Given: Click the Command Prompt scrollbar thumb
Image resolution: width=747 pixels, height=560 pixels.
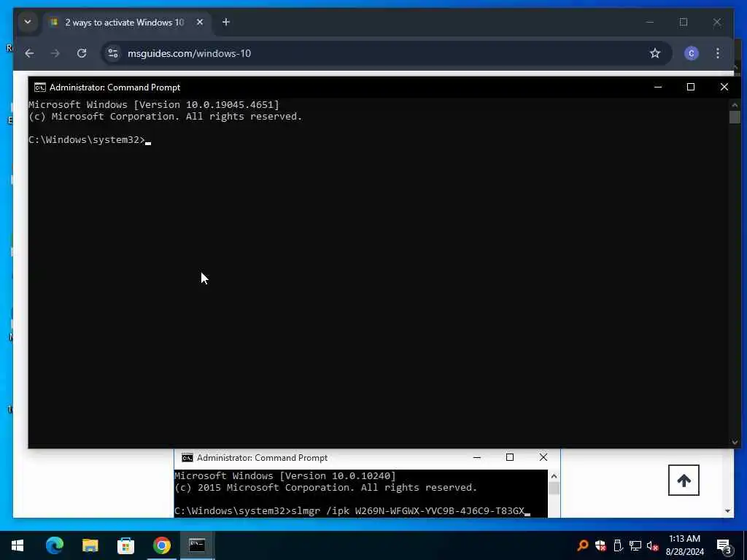Looking at the screenshot, I should click(x=735, y=117).
